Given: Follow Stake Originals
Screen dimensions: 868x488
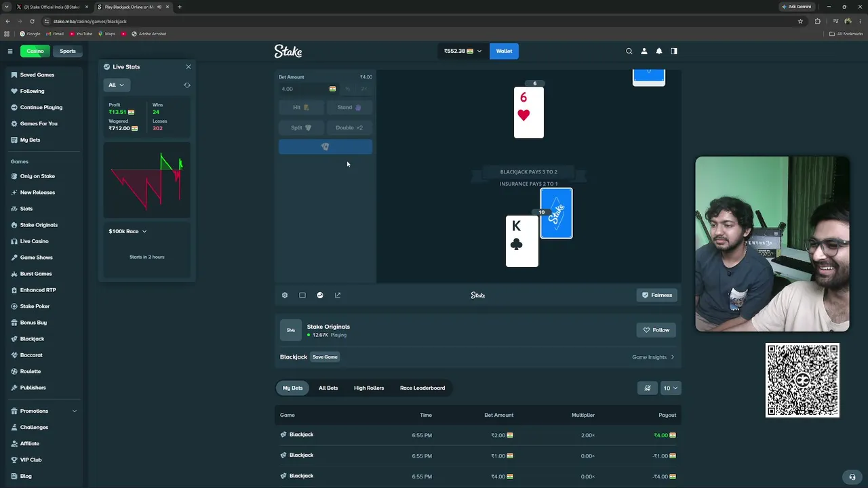Looking at the screenshot, I should click(x=656, y=330).
